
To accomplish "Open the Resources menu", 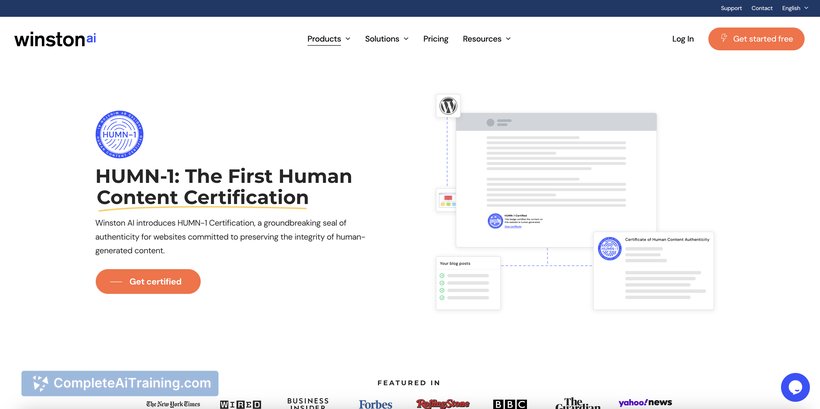I will tap(482, 39).
